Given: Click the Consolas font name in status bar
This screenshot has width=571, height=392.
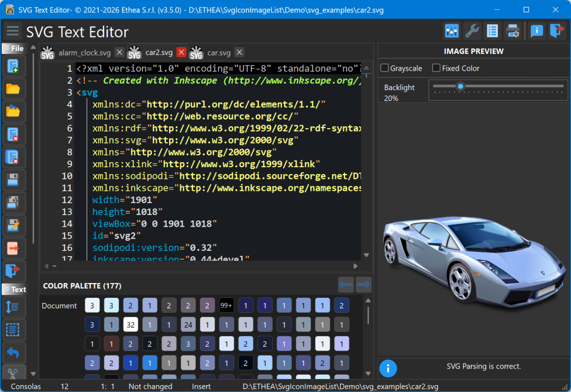Looking at the screenshot, I should tap(26, 386).
